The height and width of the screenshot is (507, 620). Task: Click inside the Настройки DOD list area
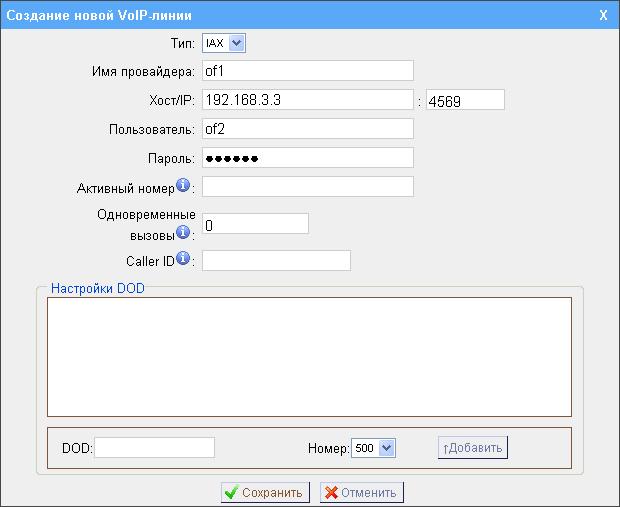click(x=309, y=355)
